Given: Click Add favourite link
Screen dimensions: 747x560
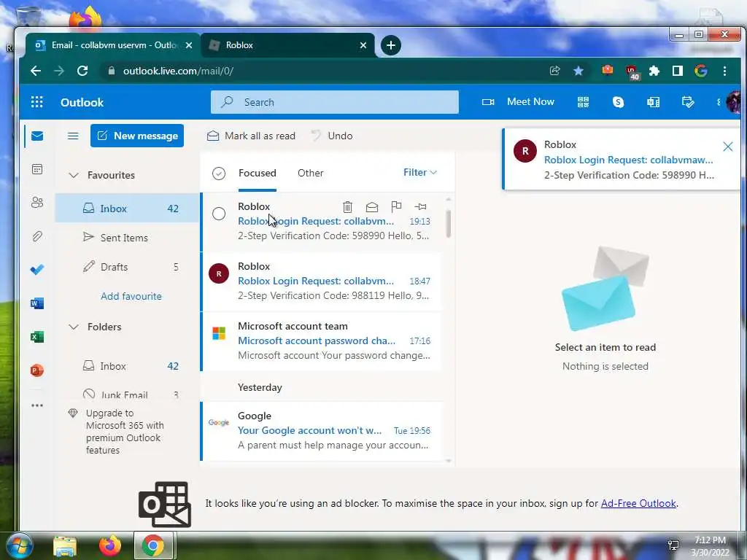Looking at the screenshot, I should [131, 296].
